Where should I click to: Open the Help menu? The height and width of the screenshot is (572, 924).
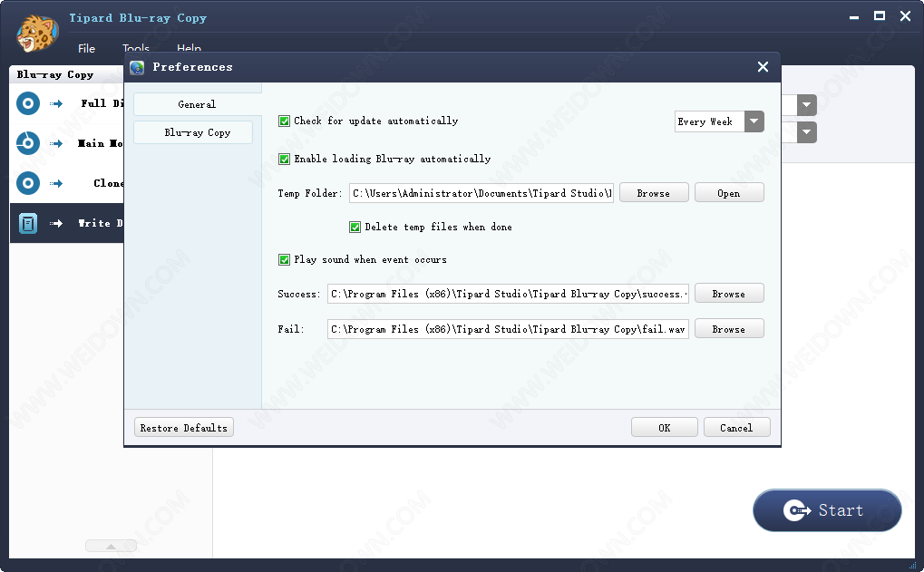[189, 48]
